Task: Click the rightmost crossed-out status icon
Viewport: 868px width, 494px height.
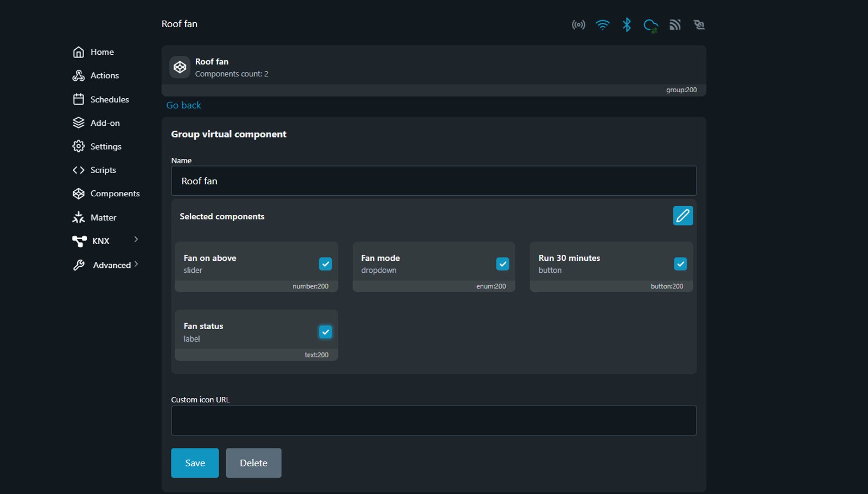Action: (699, 25)
